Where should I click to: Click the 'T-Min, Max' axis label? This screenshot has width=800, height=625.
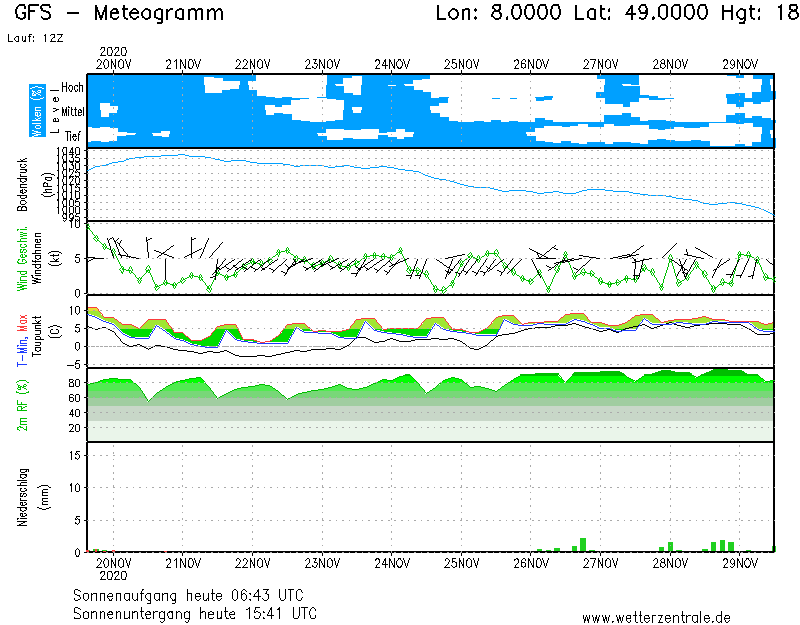[x=22, y=341]
